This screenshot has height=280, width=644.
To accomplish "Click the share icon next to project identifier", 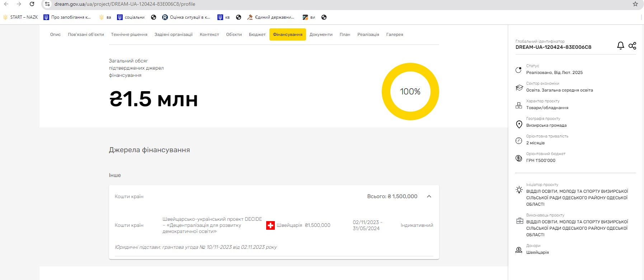I will pos(632,46).
